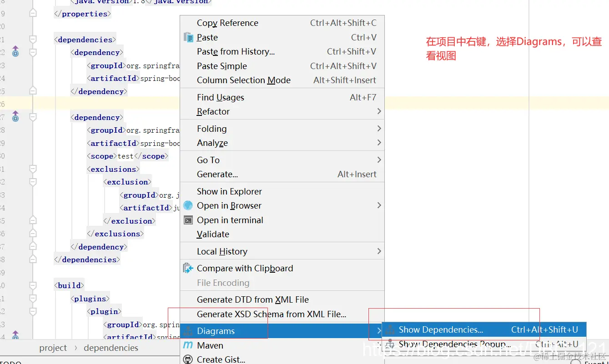This screenshot has height=364, width=609.
Task: Open the Local History submenu arrow
Action: pyautogui.click(x=379, y=251)
